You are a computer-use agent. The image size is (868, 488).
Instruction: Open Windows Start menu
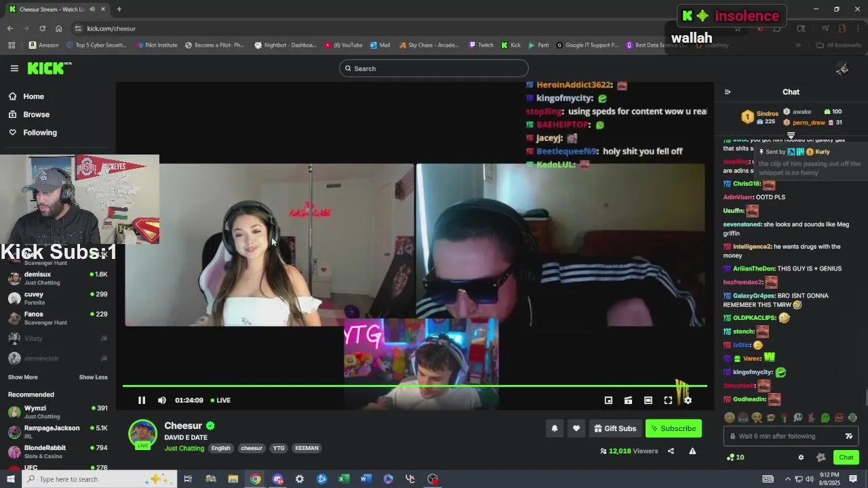(10, 479)
